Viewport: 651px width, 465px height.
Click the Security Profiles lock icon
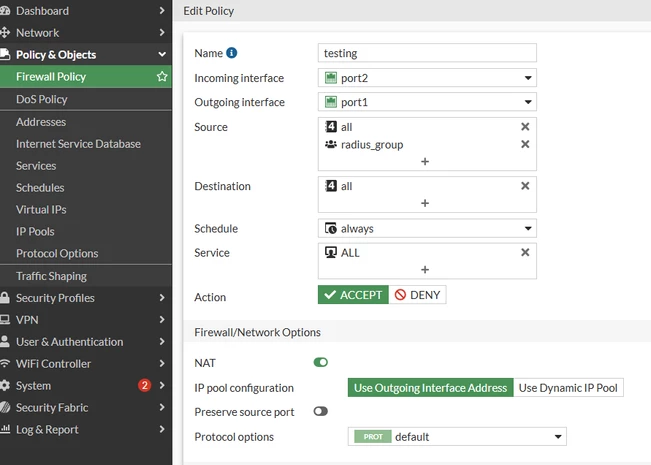[x=5, y=298]
